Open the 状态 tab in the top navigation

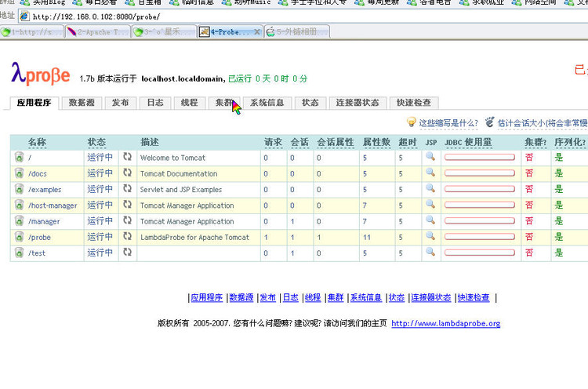click(310, 103)
